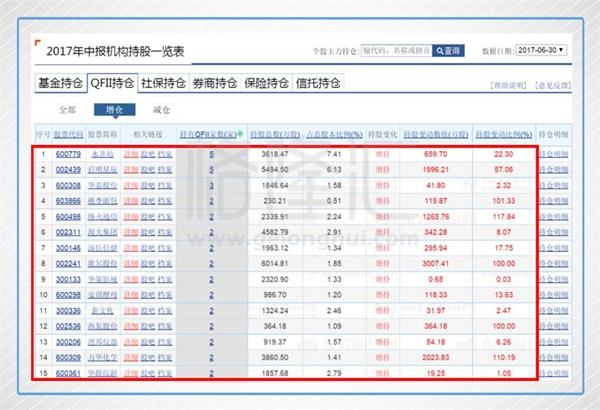Image resolution: width=600 pixels, height=410 pixels.
Task: Open stock code 600309 link
Action: point(68,358)
